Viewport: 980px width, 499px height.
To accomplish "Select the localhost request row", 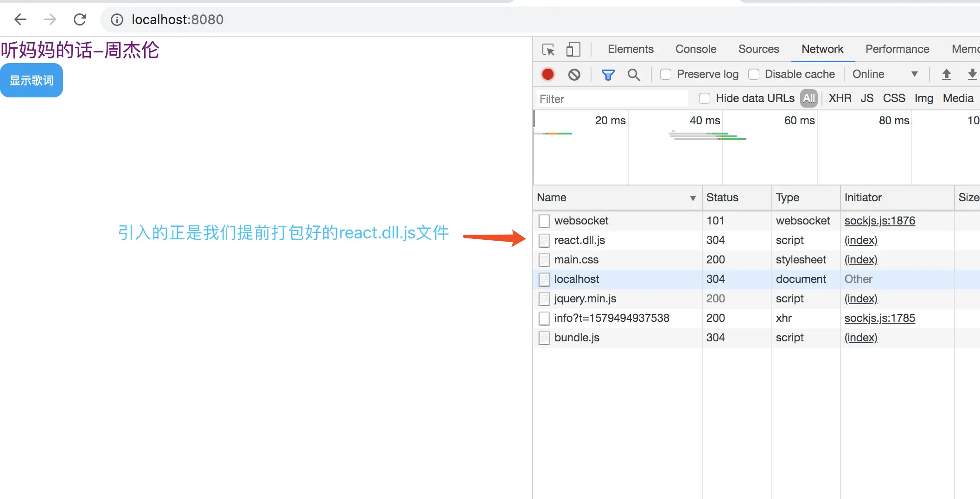I will 757,279.
